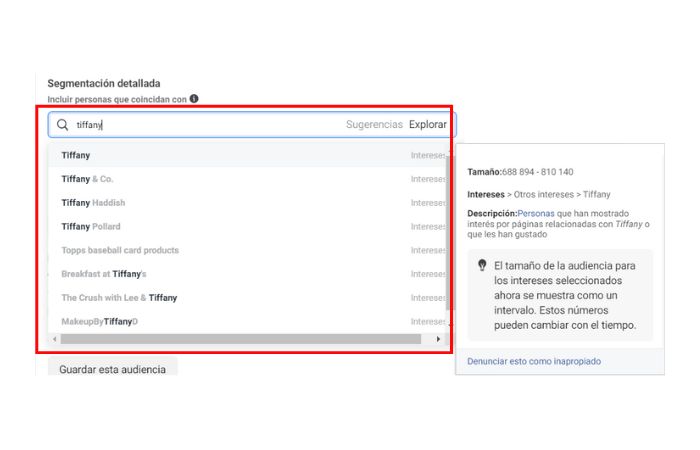Screen dimensions: 700x450
Task: Select 'MakeupByTiffanyD' interest
Action: pyautogui.click(x=247, y=321)
